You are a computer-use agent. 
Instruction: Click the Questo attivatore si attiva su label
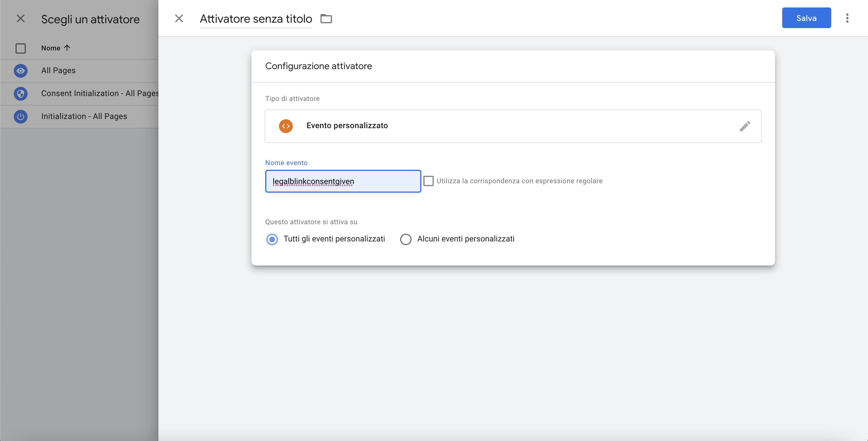point(311,222)
